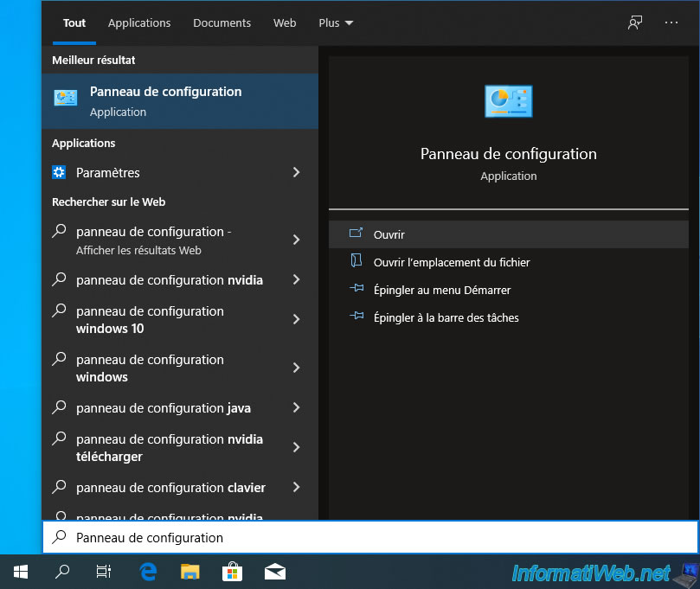Click the 'panneau de configuration nvidia' suggestion
The width and height of the screenshot is (700, 589).
click(x=180, y=279)
